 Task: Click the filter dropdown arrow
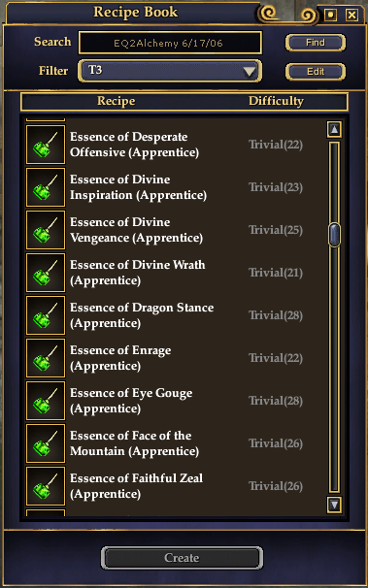pyautogui.click(x=250, y=71)
